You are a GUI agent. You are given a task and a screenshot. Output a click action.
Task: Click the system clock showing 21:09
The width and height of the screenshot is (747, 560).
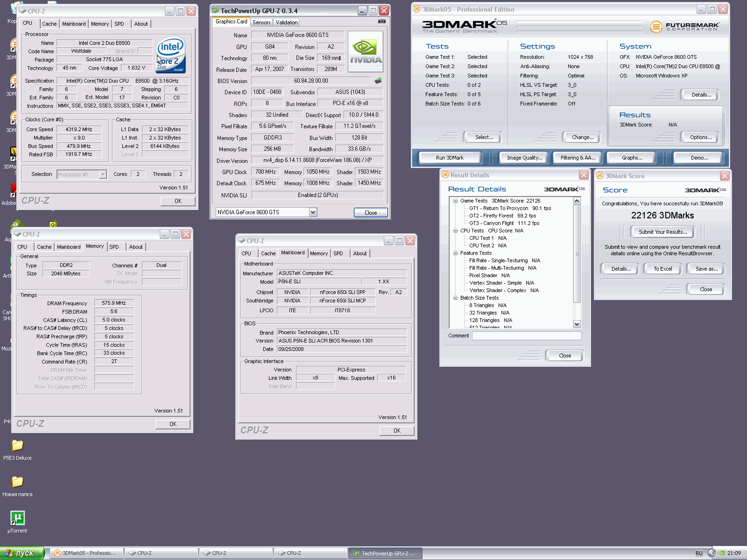coord(734,553)
